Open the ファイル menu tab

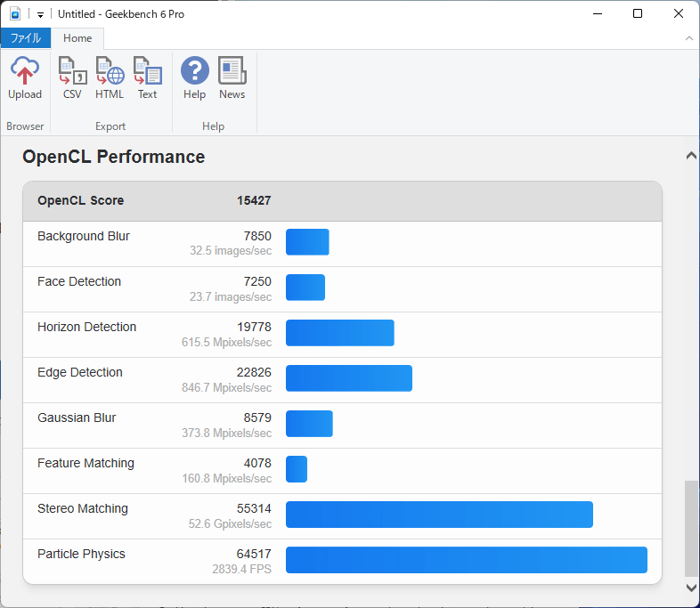click(x=26, y=38)
